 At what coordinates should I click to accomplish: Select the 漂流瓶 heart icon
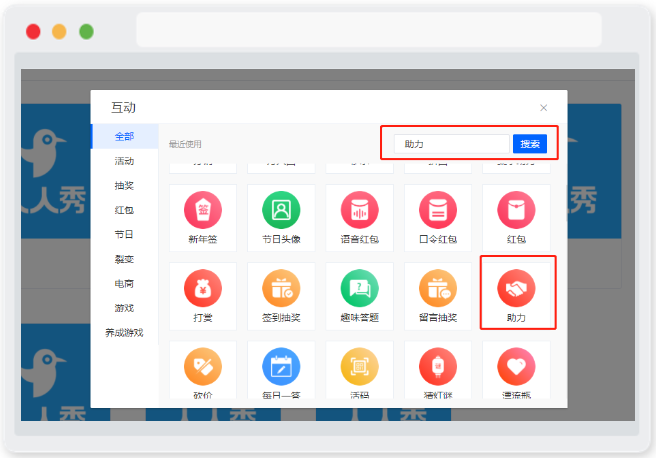pyautogui.click(x=516, y=366)
